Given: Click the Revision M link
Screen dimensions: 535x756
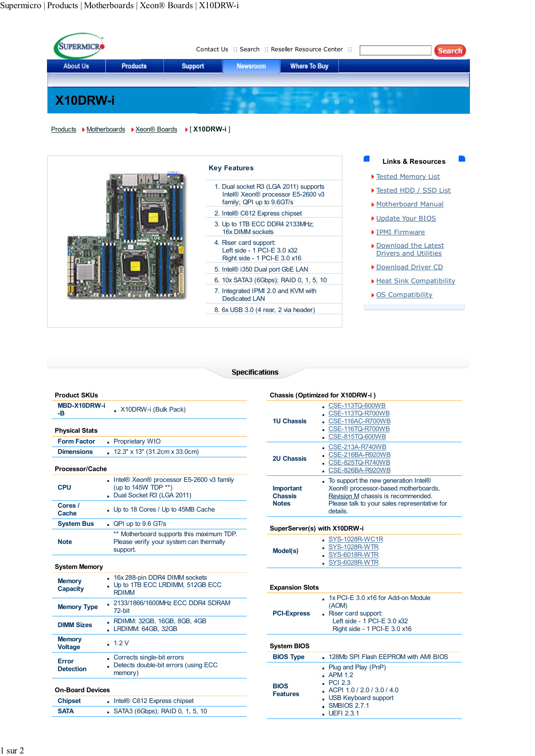Looking at the screenshot, I should click(x=344, y=496).
